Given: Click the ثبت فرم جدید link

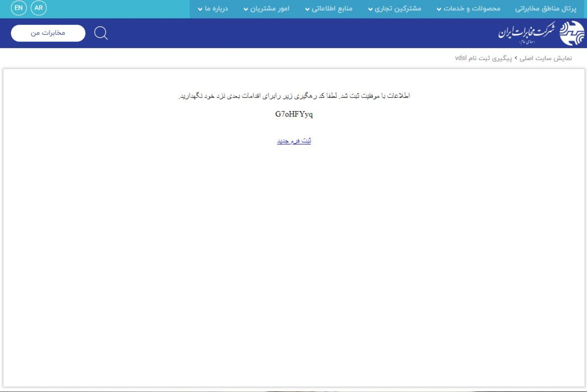Looking at the screenshot, I should [x=294, y=141].
